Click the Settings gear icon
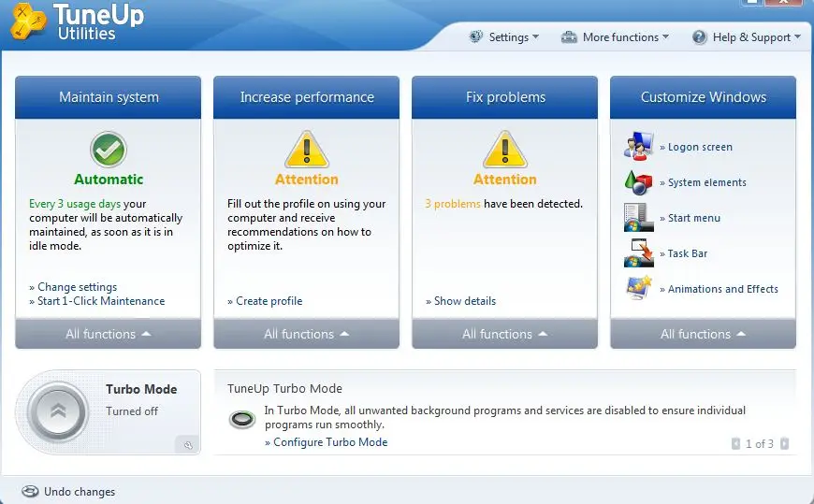Screen dimensions: 814x504 coord(475,36)
